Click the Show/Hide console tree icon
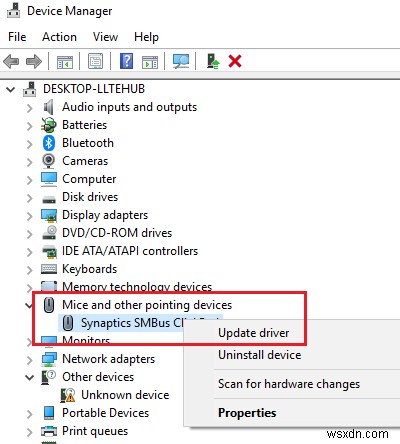The image size is (400, 444). pyautogui.click(x=65, y=62)
